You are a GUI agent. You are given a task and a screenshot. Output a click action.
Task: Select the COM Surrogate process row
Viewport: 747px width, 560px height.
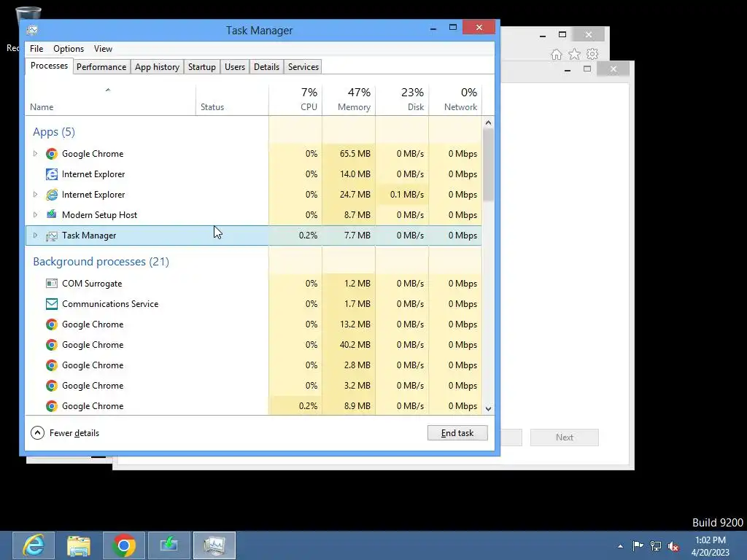coord(253,284)
